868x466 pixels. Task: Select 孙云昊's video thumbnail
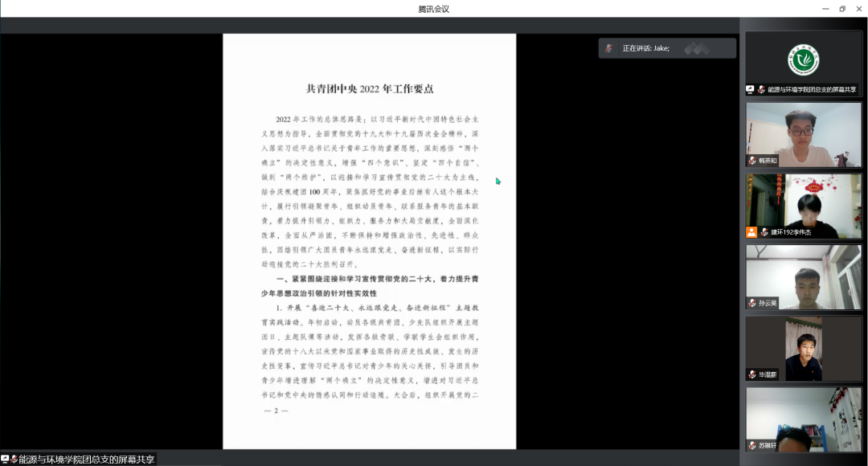[x=803, y=275]
